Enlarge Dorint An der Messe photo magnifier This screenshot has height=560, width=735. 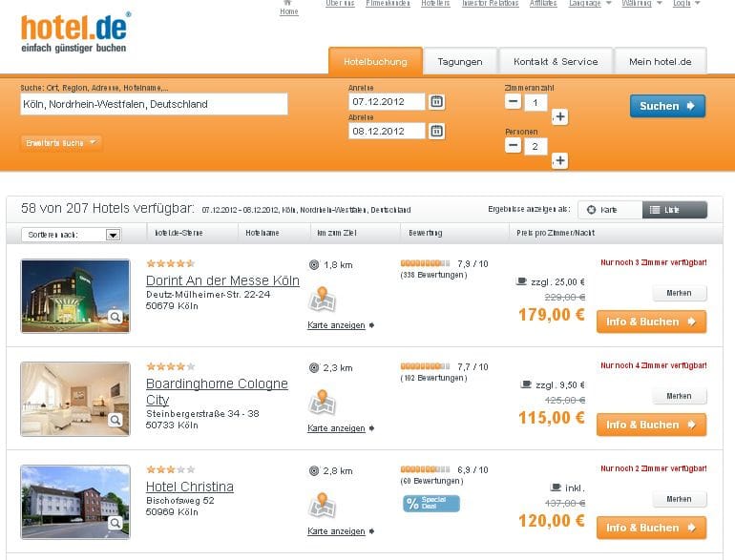pyautogui.click(x=115, y=318)
